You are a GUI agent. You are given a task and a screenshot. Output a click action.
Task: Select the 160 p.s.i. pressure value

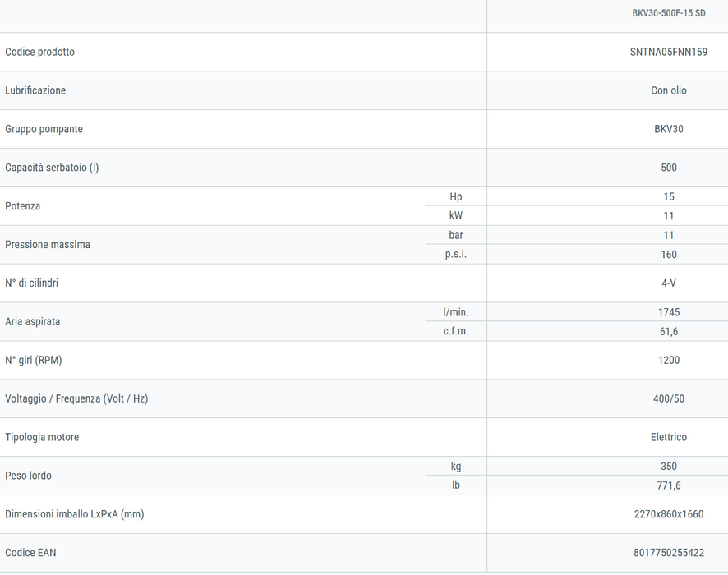669,255
